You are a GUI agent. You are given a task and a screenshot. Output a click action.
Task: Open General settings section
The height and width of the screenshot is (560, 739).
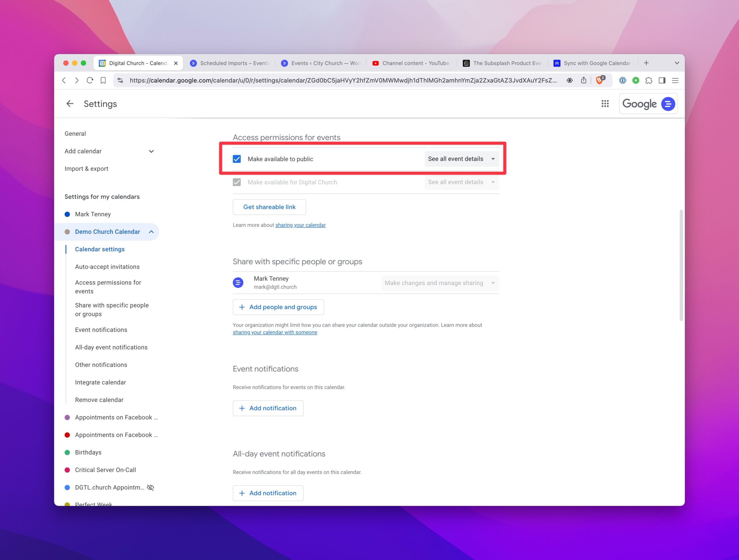coord(75,134)
